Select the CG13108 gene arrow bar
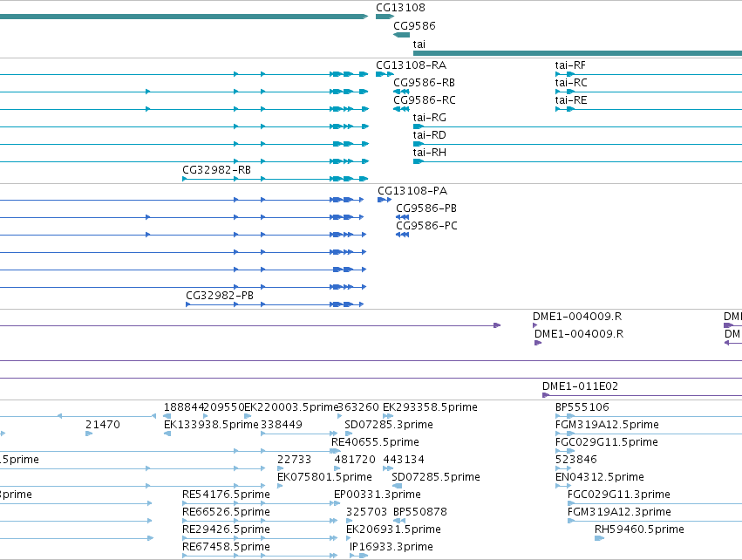 [x=385, y=17]
